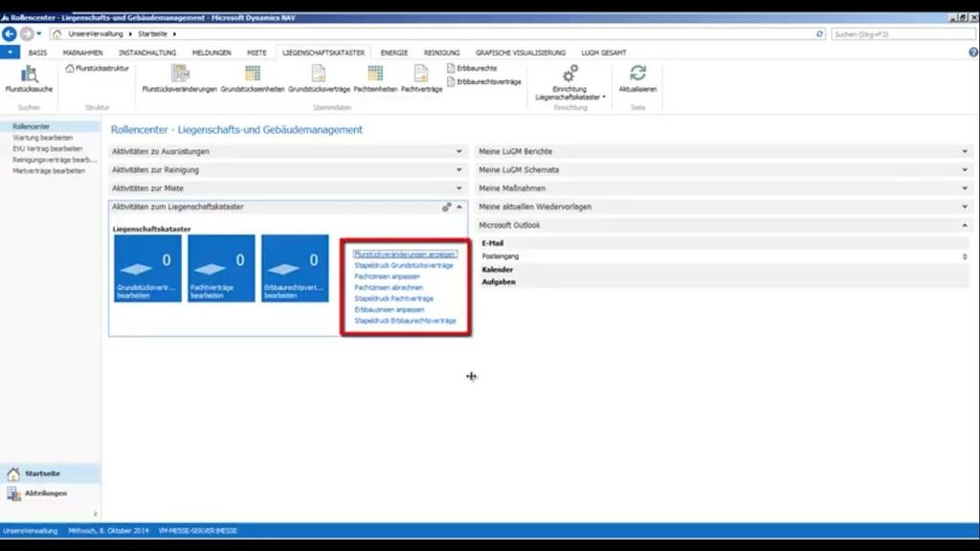980x551 pixels.
Task: Switch to the INSTANDHALTUNG ribbon tab
Action: pyautogui.click(x=146, y=53)
